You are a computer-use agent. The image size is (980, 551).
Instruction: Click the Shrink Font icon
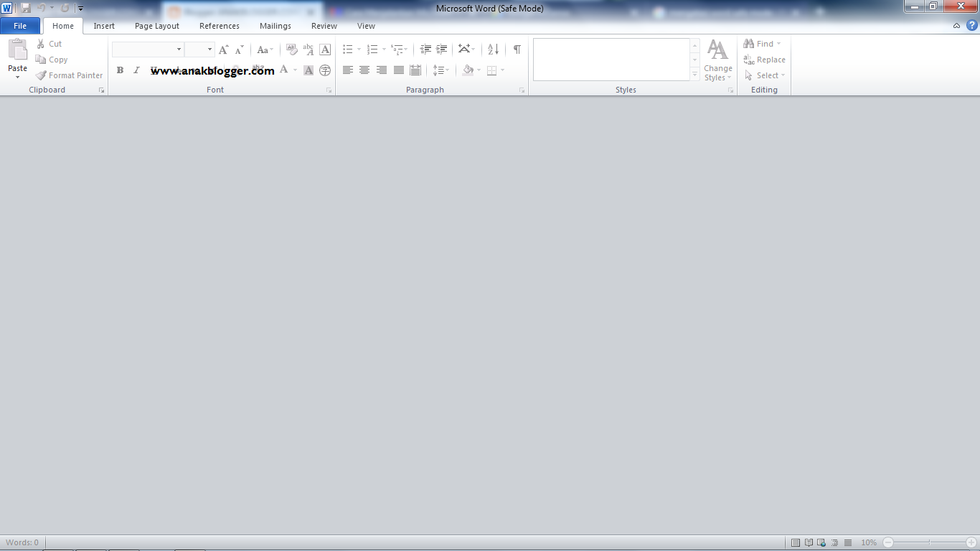click(x=237, y=49)
